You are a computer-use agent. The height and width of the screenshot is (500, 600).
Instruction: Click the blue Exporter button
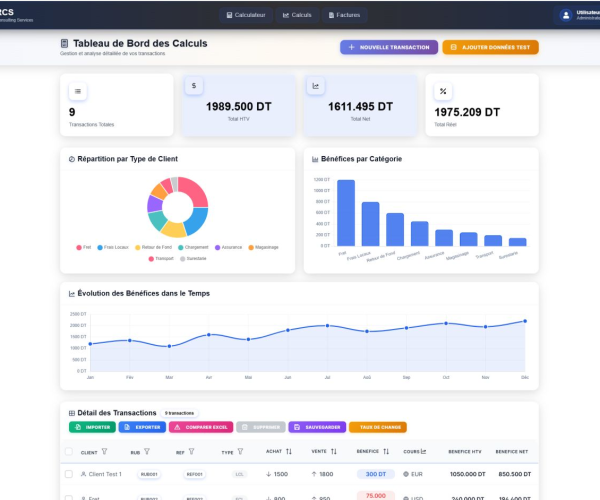(x=142, y=427)
